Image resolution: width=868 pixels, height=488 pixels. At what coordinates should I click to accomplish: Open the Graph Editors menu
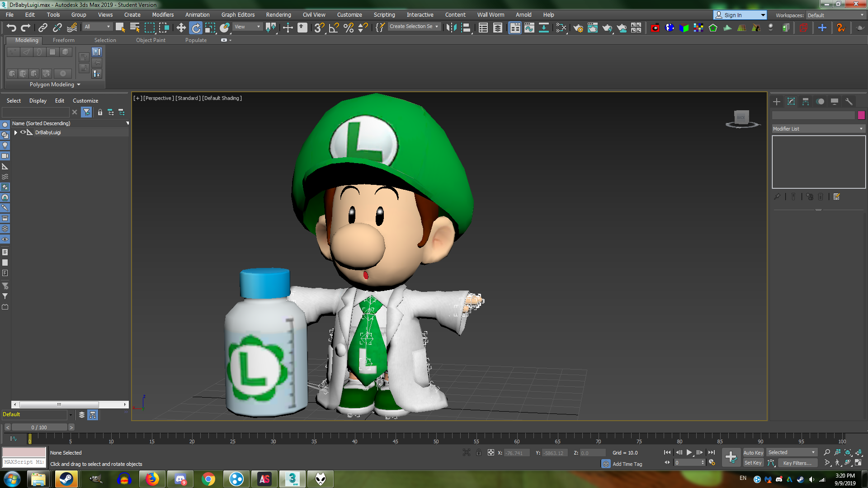238,15
